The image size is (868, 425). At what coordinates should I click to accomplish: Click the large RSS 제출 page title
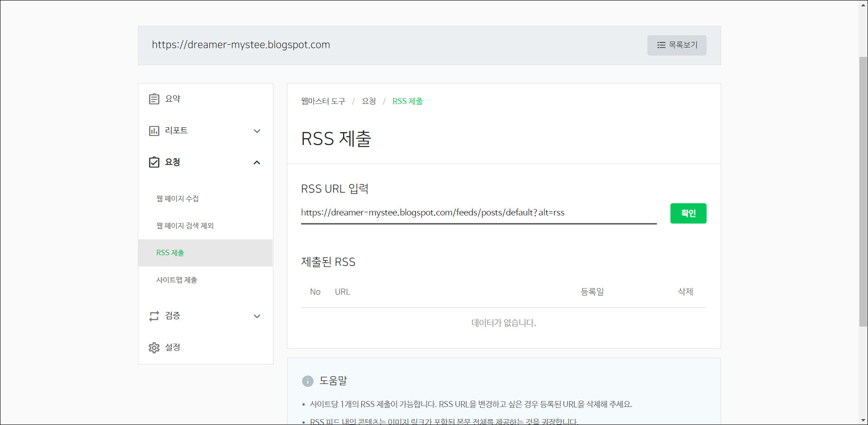click(x=336, y=139)
